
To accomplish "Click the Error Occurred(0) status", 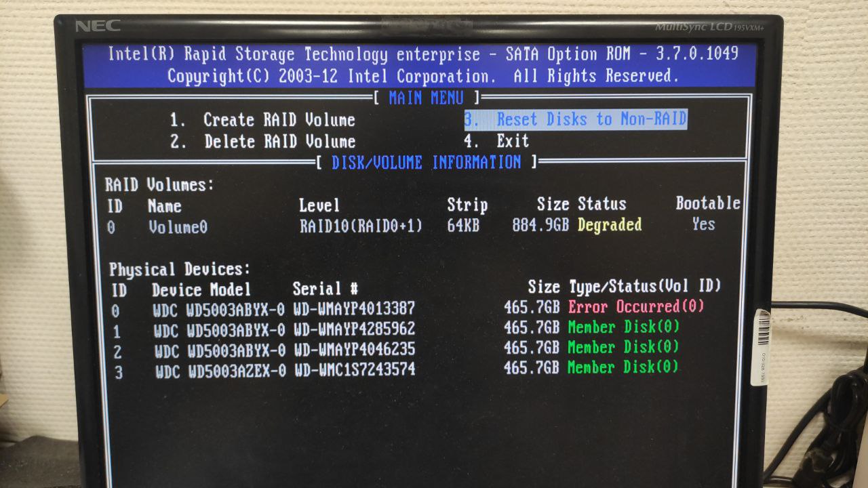I will coord(637,306).
